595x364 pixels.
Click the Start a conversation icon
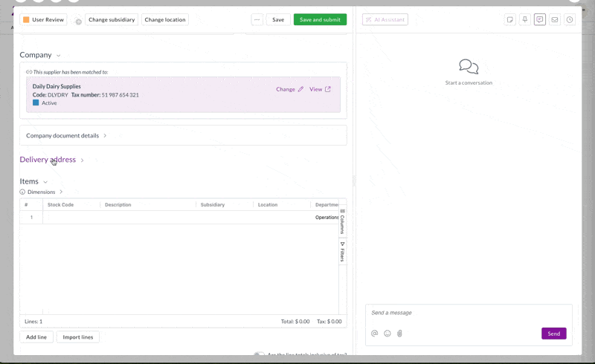coord(469,66)
